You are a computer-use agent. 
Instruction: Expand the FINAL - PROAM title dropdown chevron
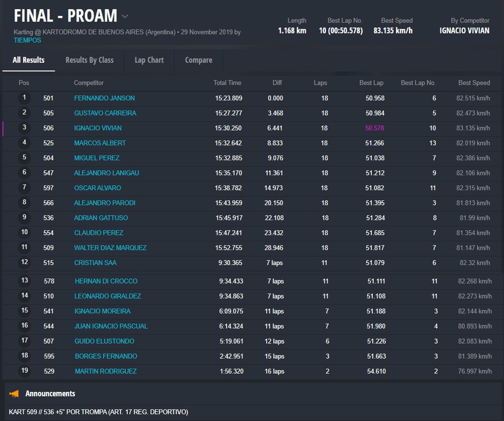pyautogui.click(x=125, y=16)
